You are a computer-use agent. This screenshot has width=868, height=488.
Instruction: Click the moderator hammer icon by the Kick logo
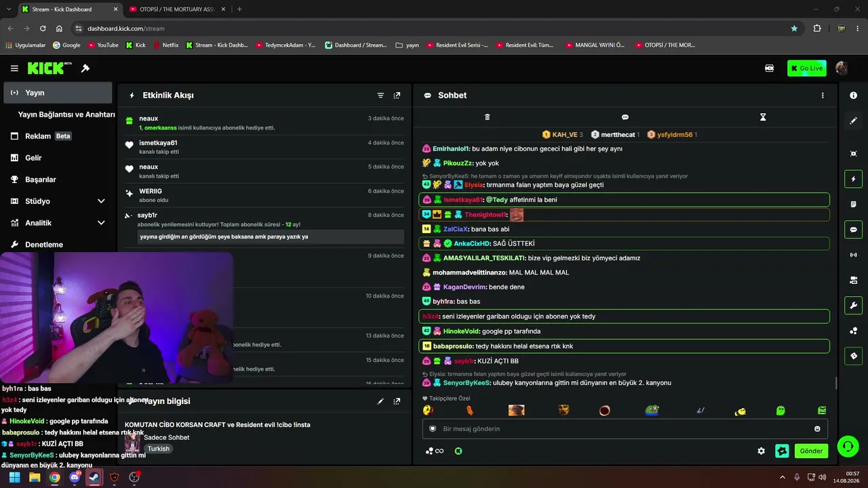tap(85, 68)
